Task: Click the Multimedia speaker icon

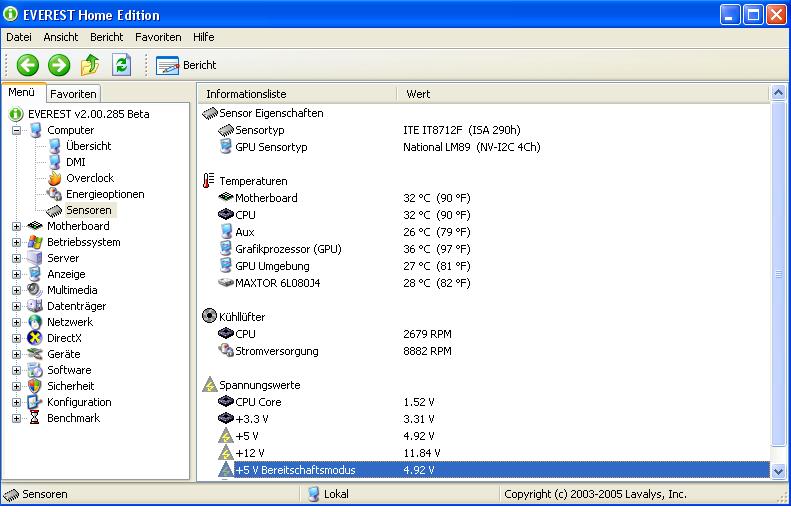Action: (35, 290)
